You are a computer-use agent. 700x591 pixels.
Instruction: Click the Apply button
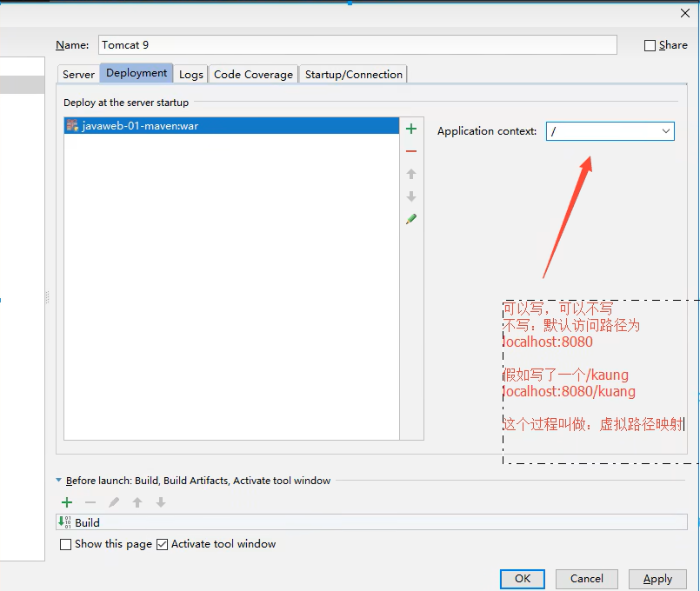point(657,579)
